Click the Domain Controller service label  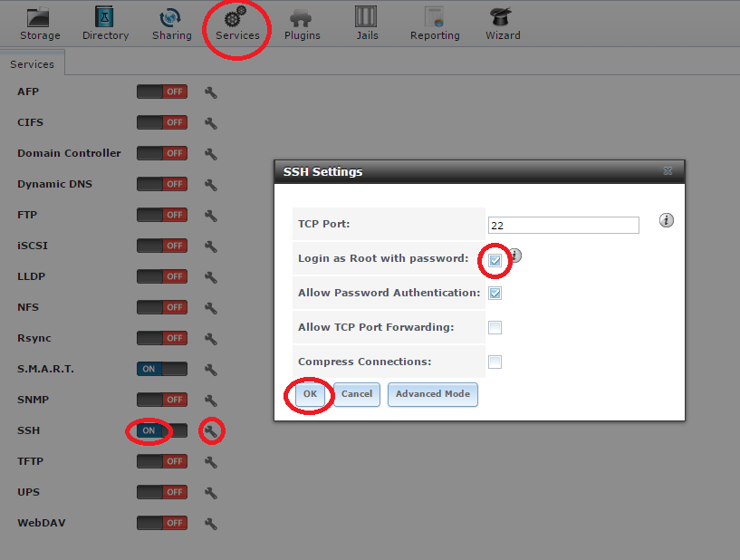[x=70, y=153]
